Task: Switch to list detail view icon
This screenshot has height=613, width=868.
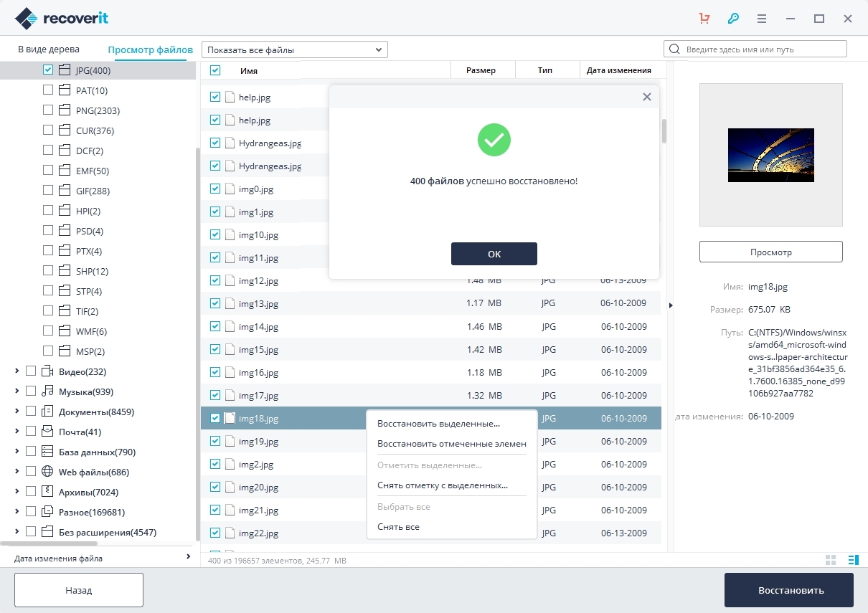Action: point(853,560)
